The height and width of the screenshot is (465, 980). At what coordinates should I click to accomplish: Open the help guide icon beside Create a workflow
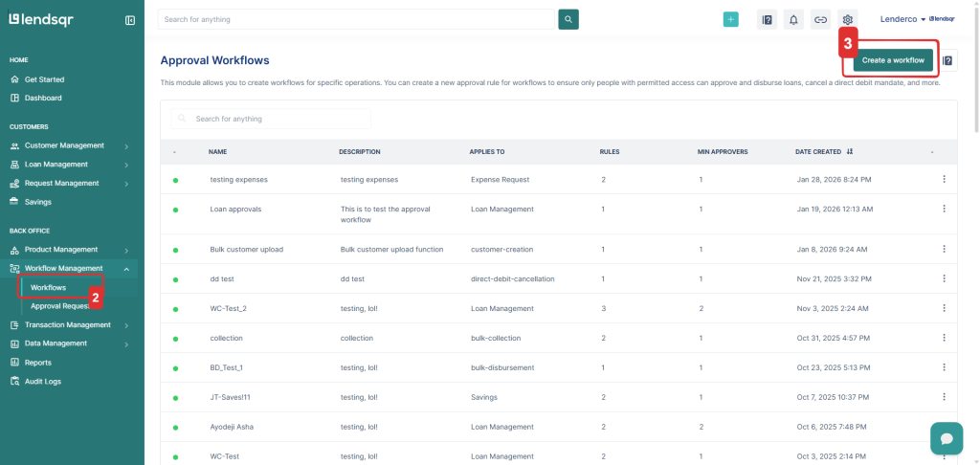[947, 60]
